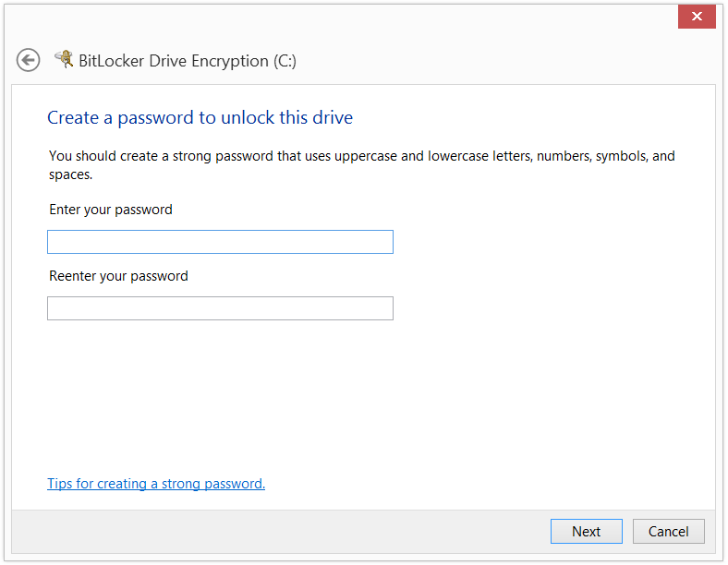The width and height of the screenshot is (728, 565).
Task: Proceed with the Next button
Action: click(587, 531)
